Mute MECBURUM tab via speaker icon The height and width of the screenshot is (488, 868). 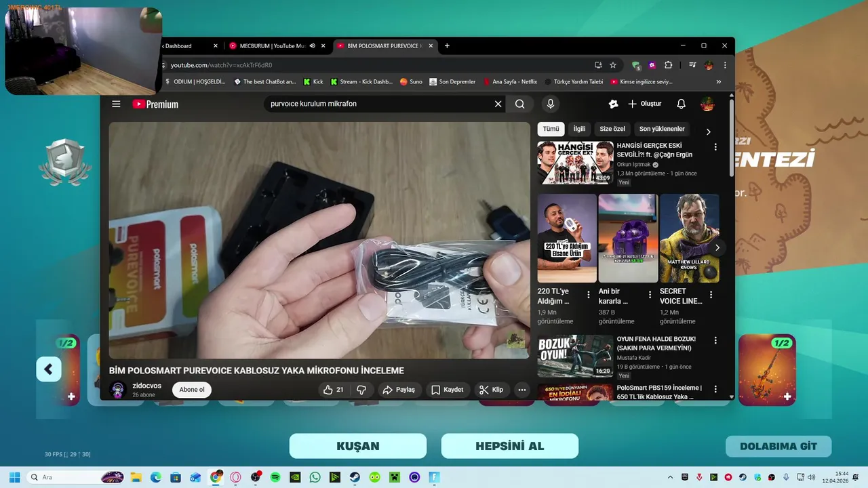click(312, 46)
